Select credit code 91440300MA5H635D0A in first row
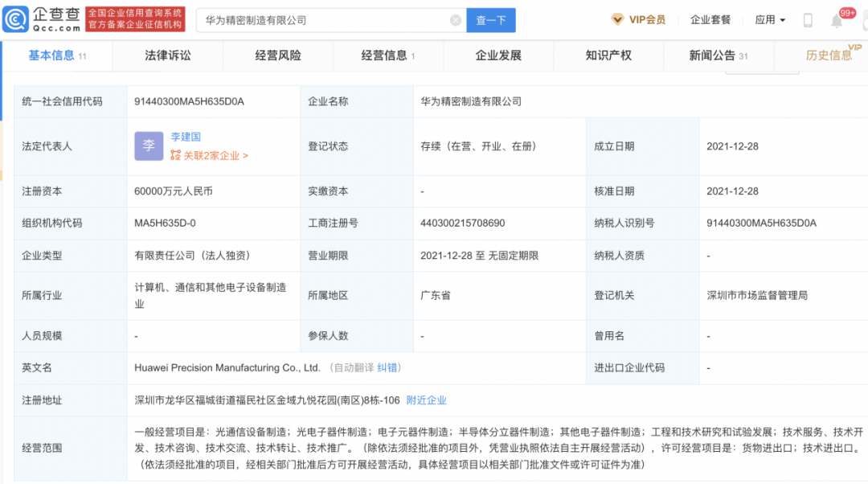Image resolution: width=868 pixels, height=484 pixels. click(190, 101)
